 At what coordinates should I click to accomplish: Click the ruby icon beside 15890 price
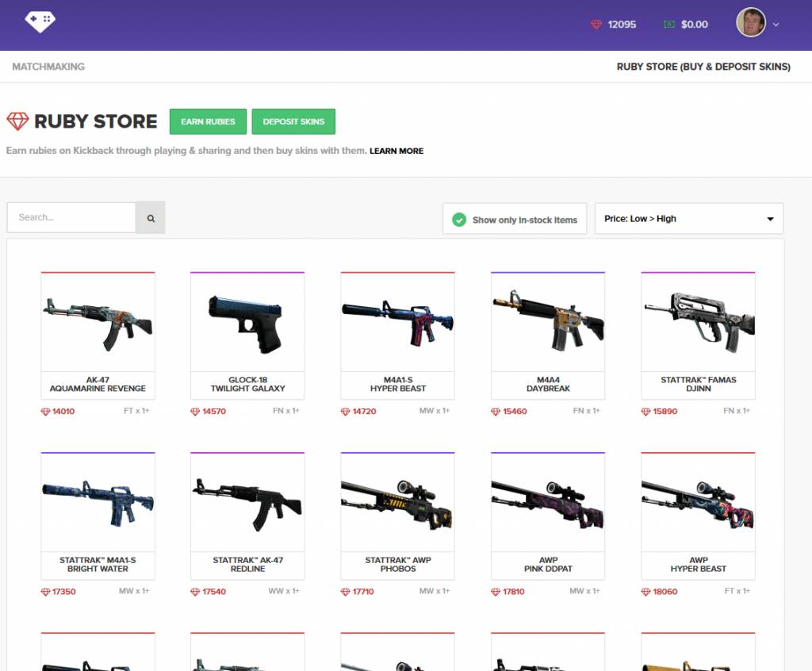pos(645,412)
